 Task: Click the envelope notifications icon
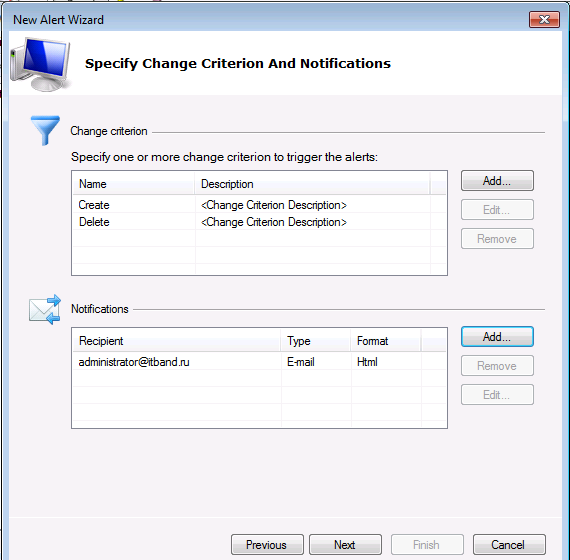(45, 309)
